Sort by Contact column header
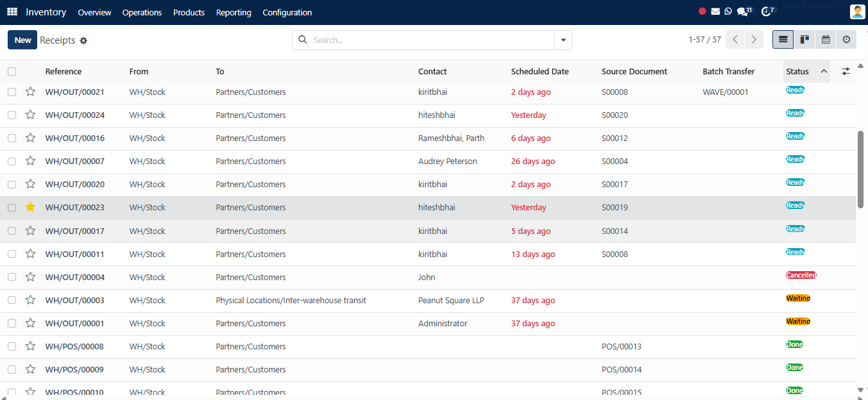Screen dimensions: 868x400 tap(432, 72)
